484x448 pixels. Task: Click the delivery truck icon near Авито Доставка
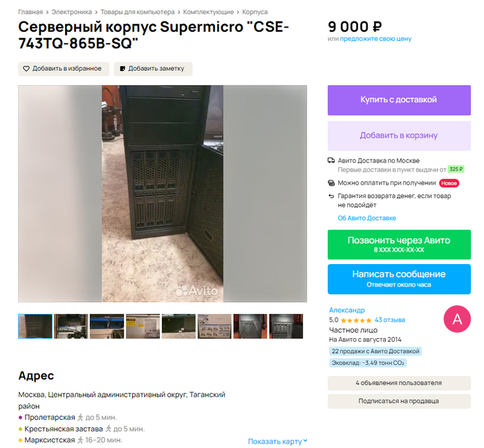331,160
